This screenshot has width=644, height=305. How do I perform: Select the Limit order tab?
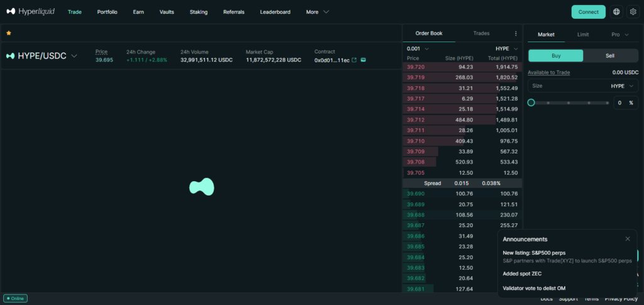tap(583, 35)
